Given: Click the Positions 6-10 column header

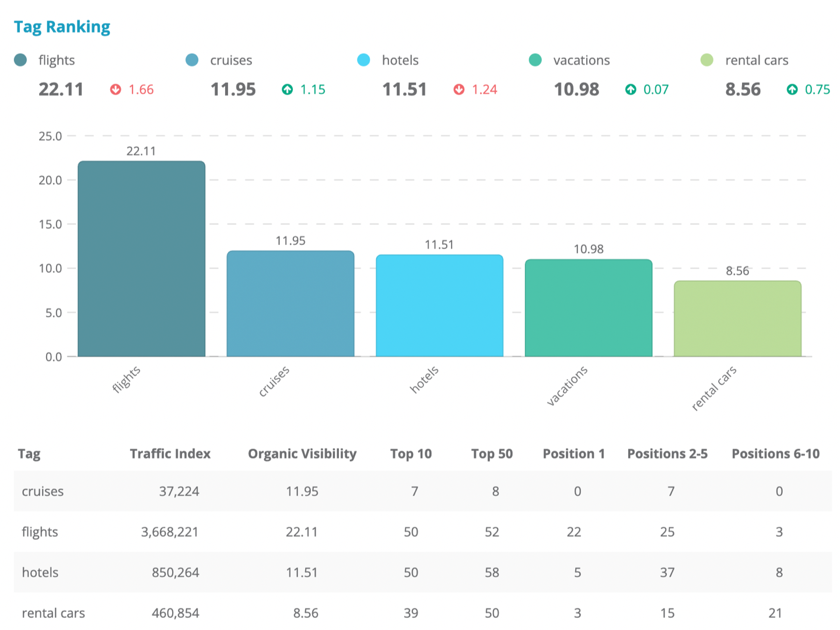Looking at the screenshot, I should tap(775, 454).
